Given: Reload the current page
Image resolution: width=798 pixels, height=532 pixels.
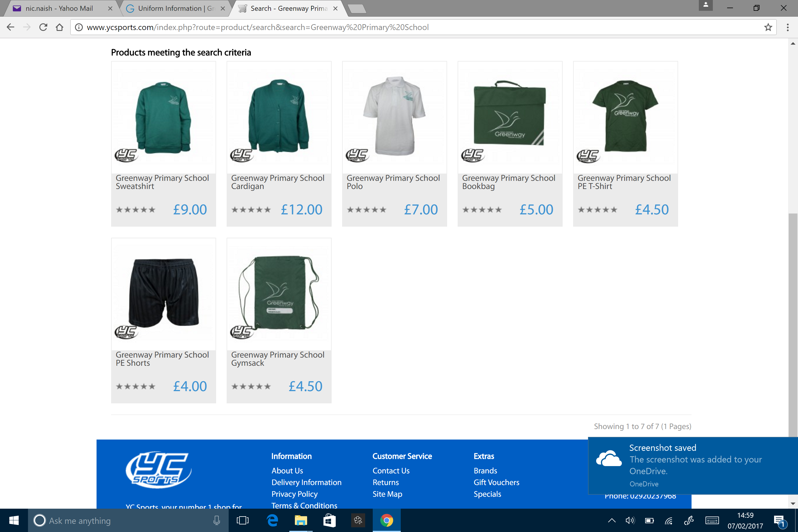Looking at the screenshot, I should 43,27.
